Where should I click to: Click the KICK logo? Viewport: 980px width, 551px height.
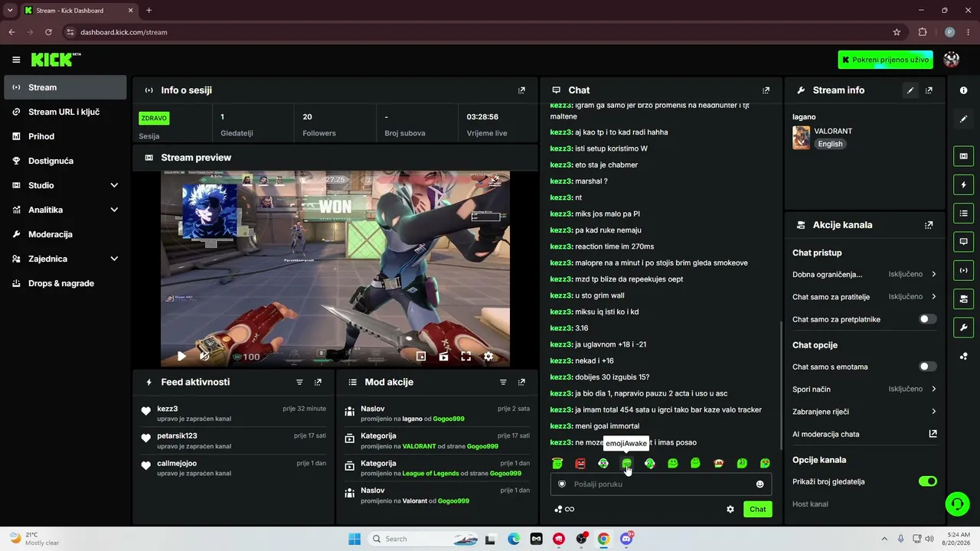pos(55,60)
